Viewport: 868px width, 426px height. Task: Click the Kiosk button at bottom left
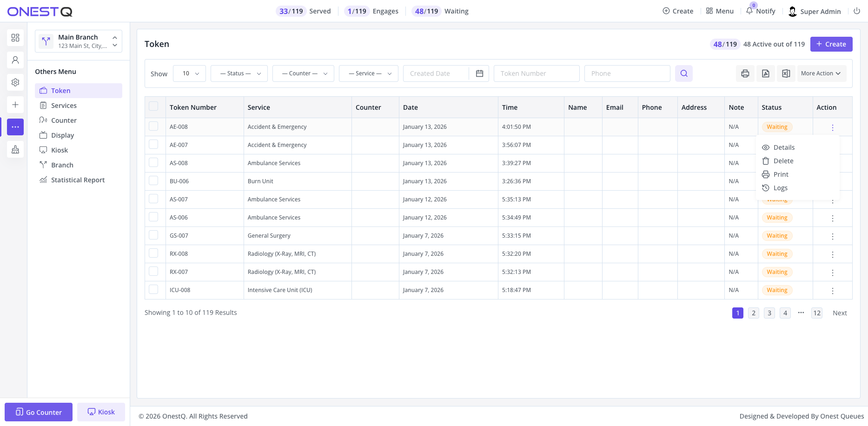101,412
